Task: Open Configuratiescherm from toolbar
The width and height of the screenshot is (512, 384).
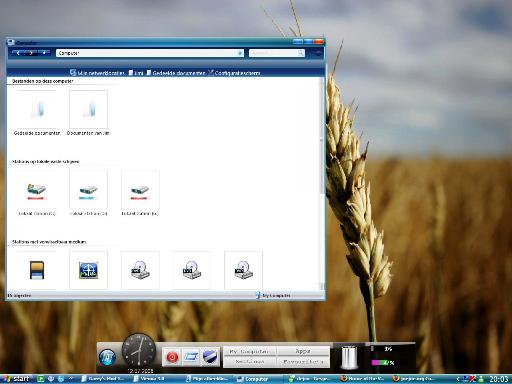Action: pyautogui.click(x=234, y=73)
